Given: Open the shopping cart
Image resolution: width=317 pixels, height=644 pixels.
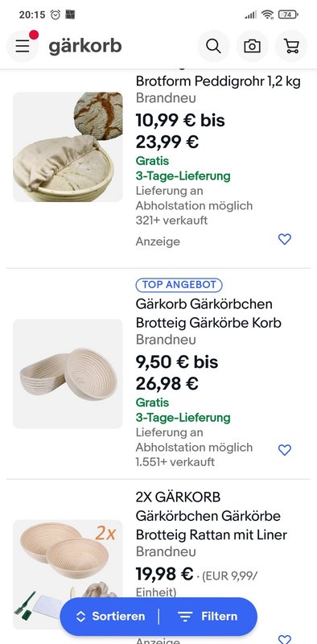Looking at the screenshot, I should tap(291, 46).
